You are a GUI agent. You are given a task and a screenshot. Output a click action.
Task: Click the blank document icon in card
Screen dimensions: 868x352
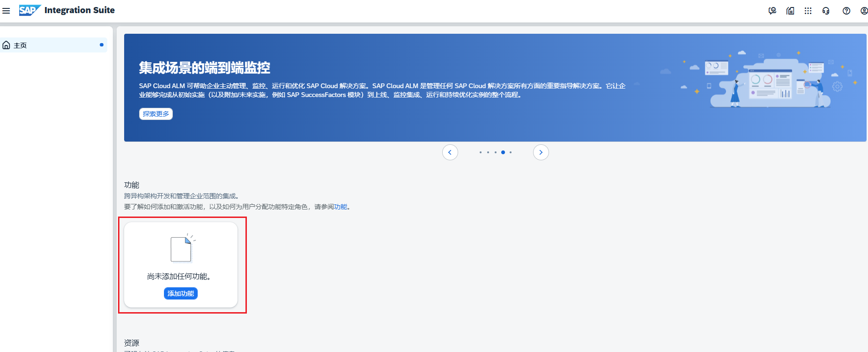182,248
